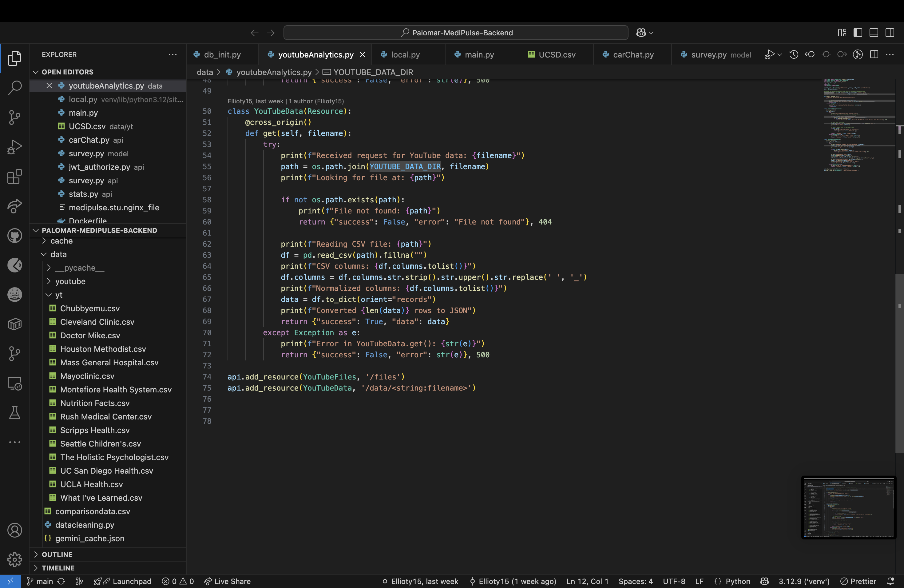Click Live Share in status bar

(x=228, y=582)
